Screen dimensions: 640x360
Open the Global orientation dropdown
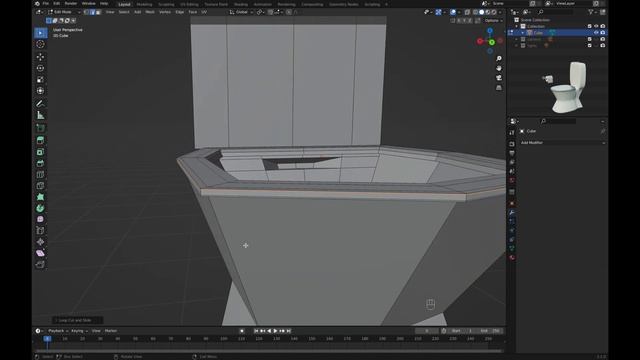point(241,12)
